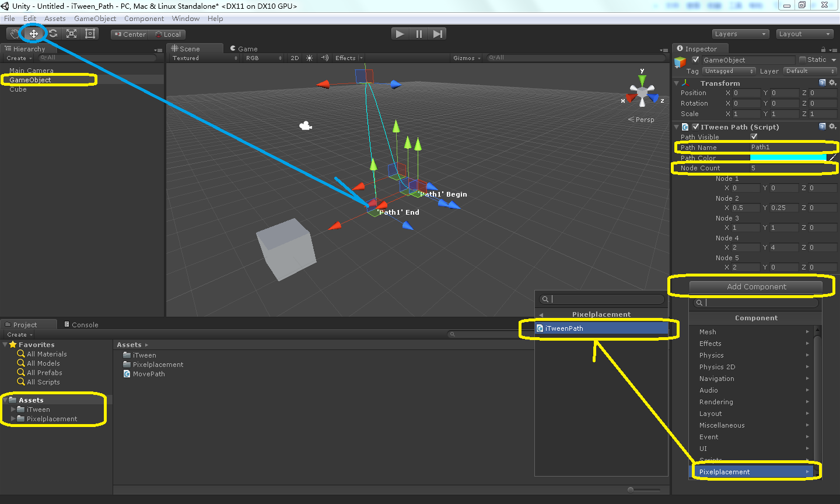This screenshot has height=504, width=840.
Task: Open Gizmos dropdown
Action: (467, 58)
